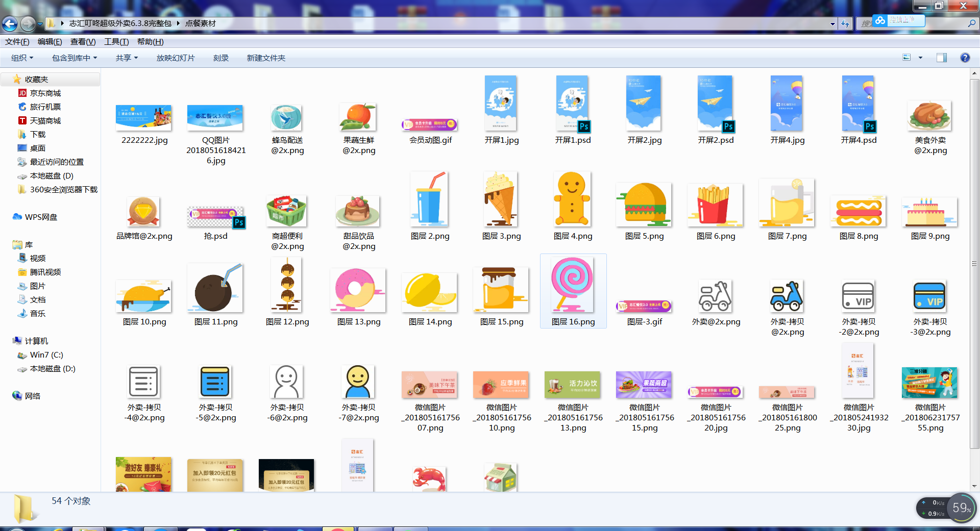The image size is (980, 531).
Task: Select the 音乐 library in sidebar
Action: pos(37,313)
